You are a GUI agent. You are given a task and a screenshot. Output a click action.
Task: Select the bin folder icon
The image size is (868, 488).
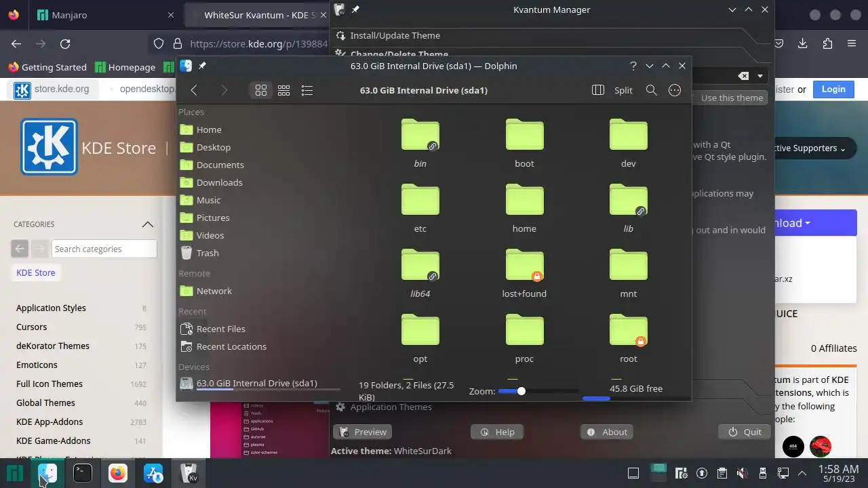coord(420,135)
